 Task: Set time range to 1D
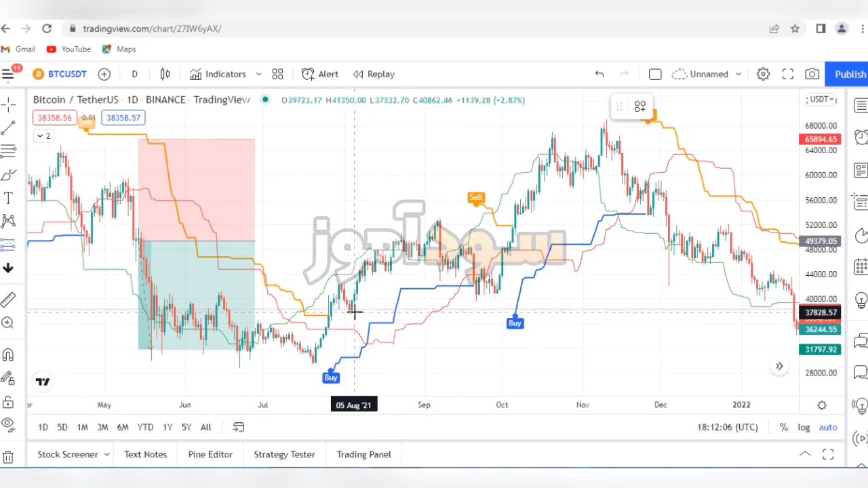point(43,427)
